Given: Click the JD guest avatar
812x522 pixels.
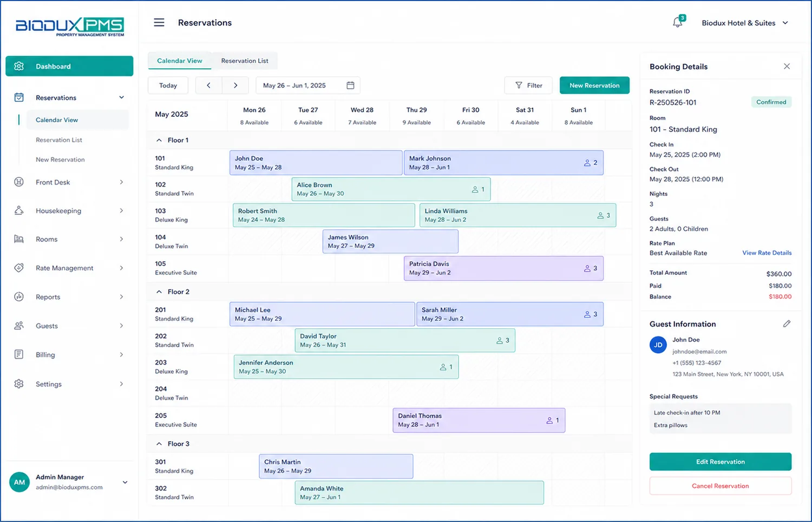Looking at the screenshot, I should (658, 345).
